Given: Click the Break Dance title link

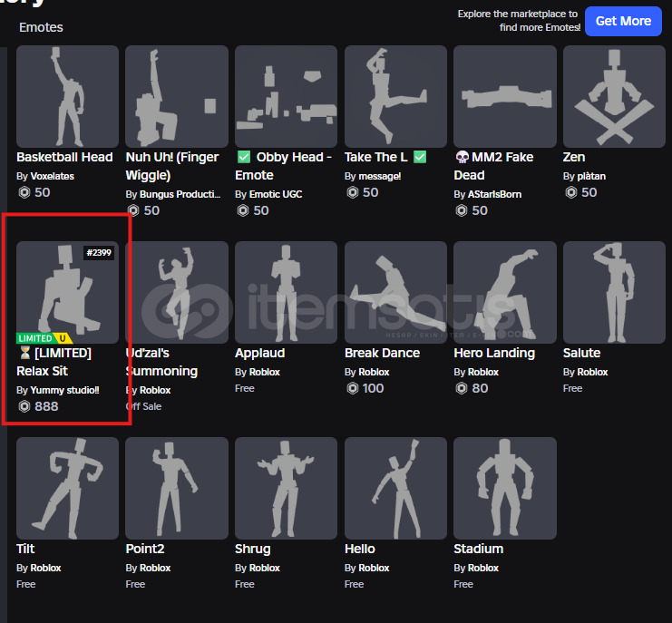Looking at the screenshot, I should 383,353.
